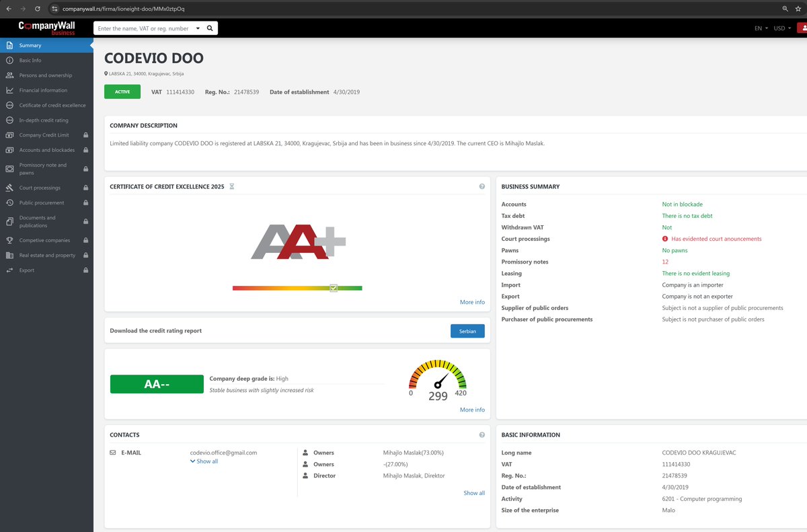Click the green AA-- grade badge

pos(157,384)
